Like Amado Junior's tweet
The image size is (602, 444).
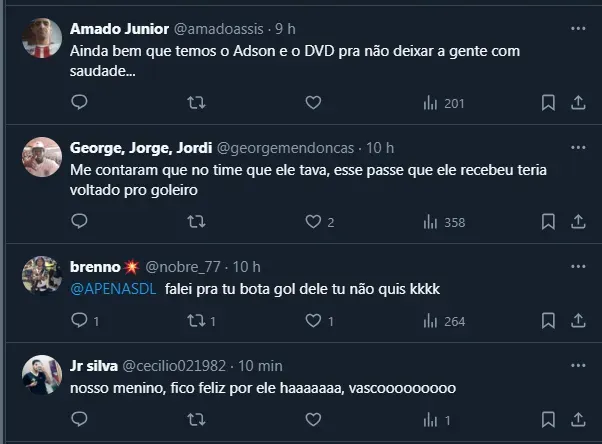[313, 103]
